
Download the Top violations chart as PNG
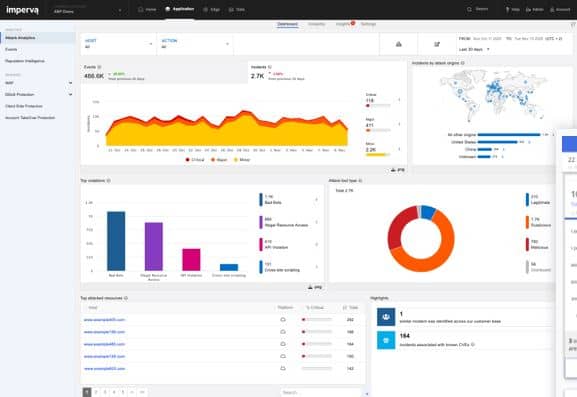[x=315, y=287]
